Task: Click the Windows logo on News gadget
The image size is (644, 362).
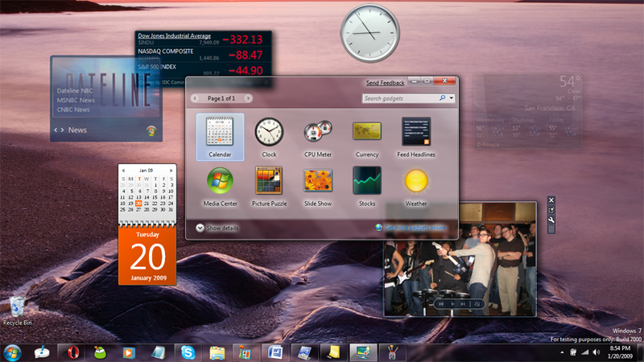Action: (x=151, y=130)
